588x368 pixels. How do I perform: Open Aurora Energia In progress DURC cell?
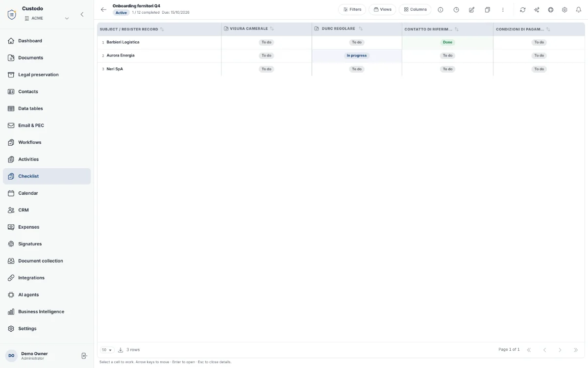pos(357,56)
